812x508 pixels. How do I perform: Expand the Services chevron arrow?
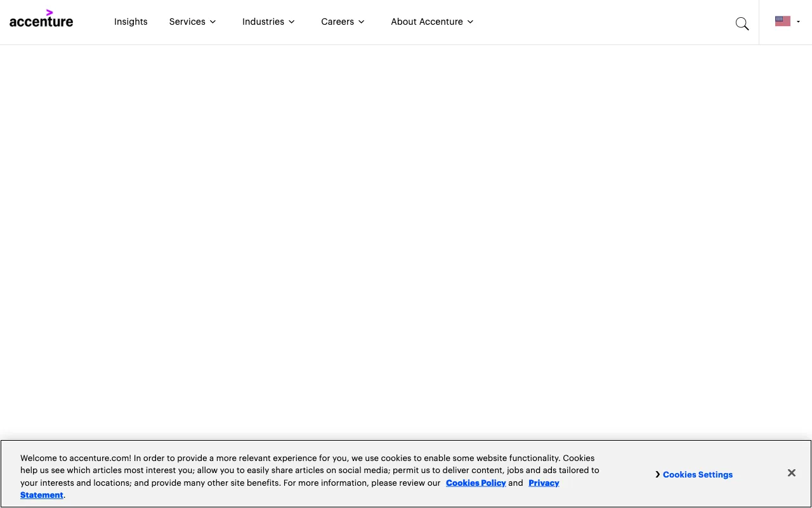213,22
